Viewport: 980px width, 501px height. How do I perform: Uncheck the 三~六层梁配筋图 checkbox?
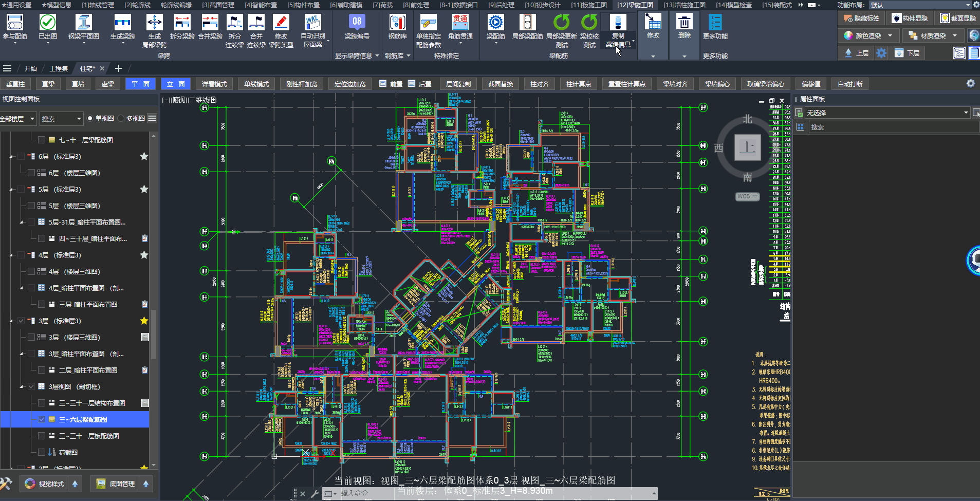[42, 420]
